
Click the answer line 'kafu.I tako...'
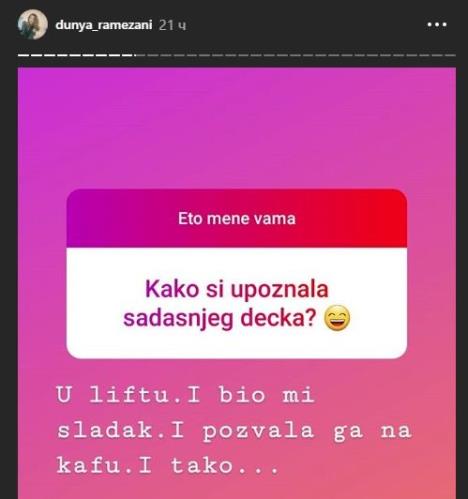tap(168, 465)
